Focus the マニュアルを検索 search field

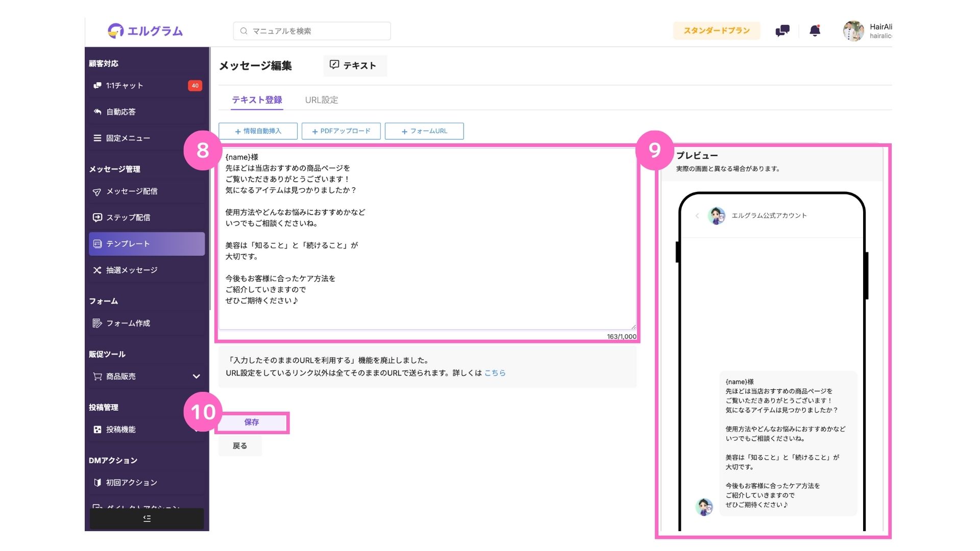pos(312,31)
